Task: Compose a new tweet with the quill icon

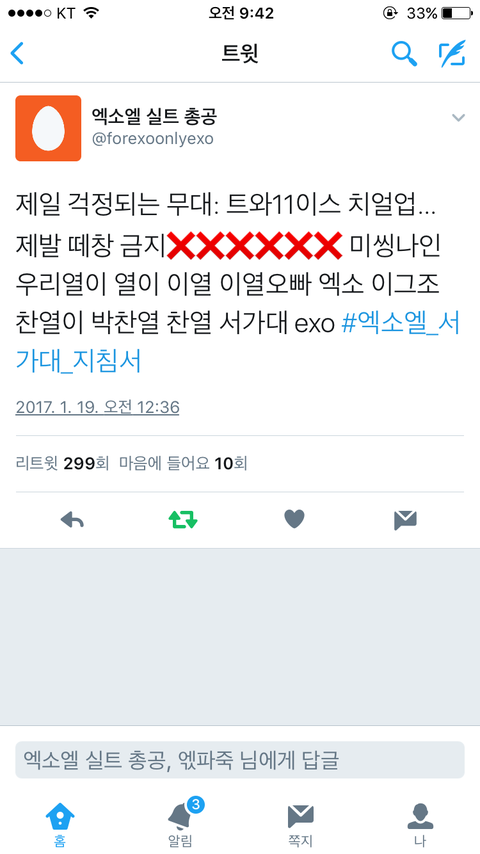Action: click(452, 53)
